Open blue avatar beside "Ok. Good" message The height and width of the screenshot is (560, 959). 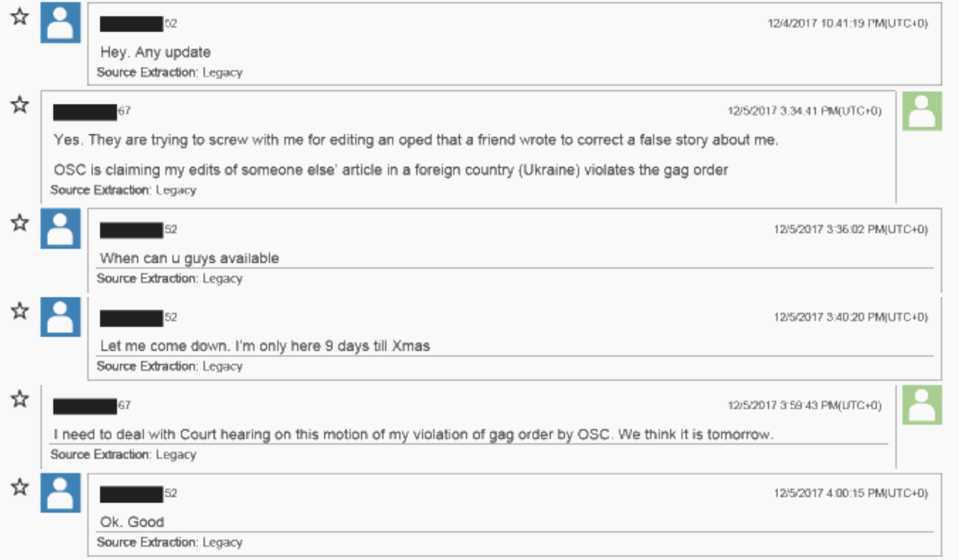61,493
